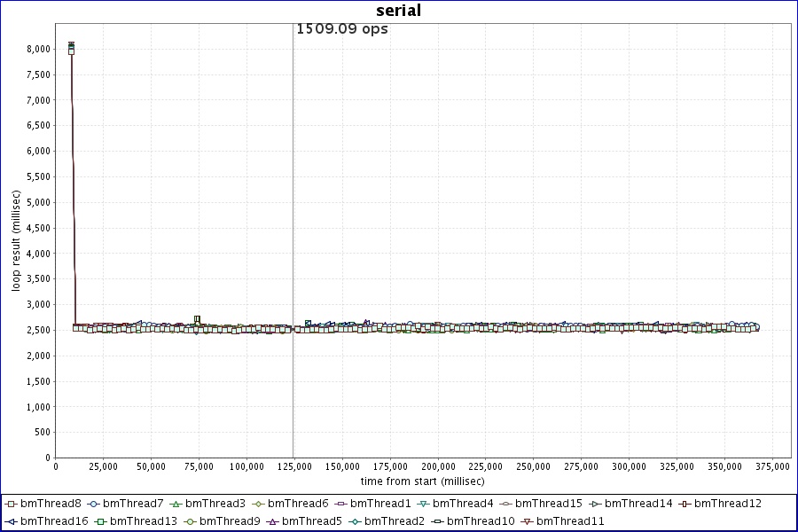This screenshot has height=532, width=798.
Task: Pick the bmThread6 diamond legend icon
Action: [258, 504]
